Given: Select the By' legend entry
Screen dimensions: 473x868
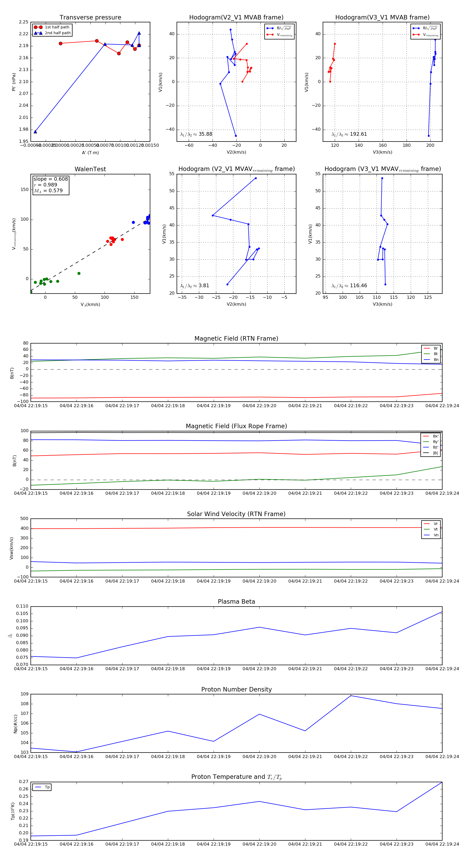Looking at the screenshot, I should 431,442.
